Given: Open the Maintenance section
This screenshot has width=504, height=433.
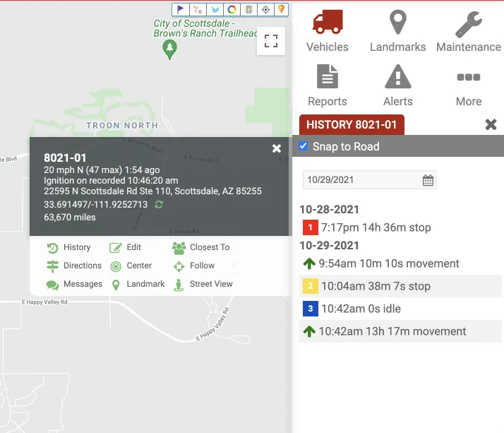Looking at the screenshot, I should (469, 31).
